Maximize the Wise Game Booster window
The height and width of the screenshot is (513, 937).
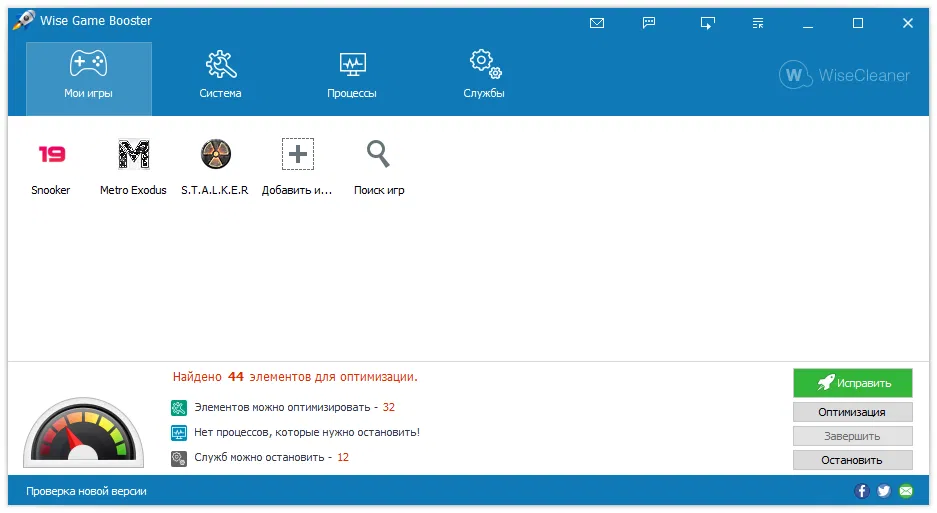(858, 23)
